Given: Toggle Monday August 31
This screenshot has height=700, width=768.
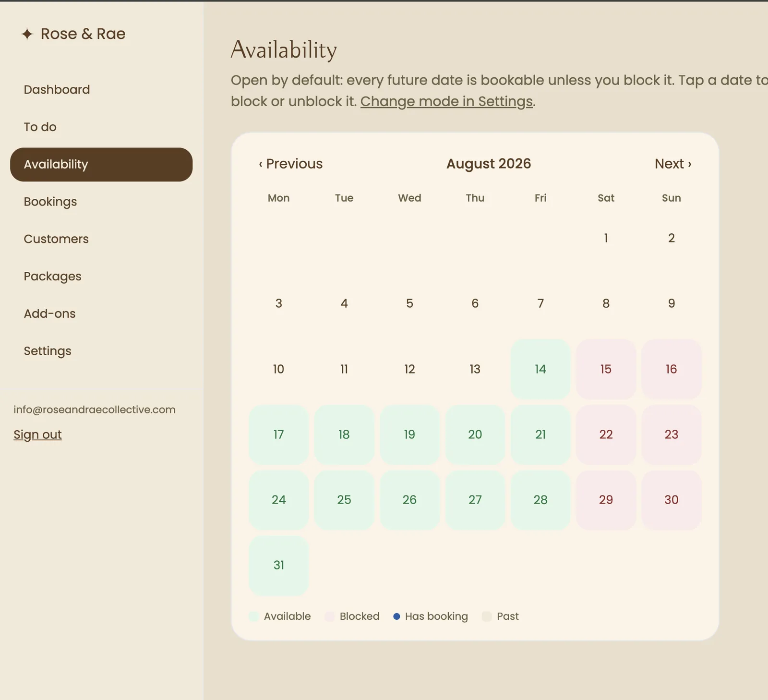Looking at the screenshot, I should click(279, 566).
